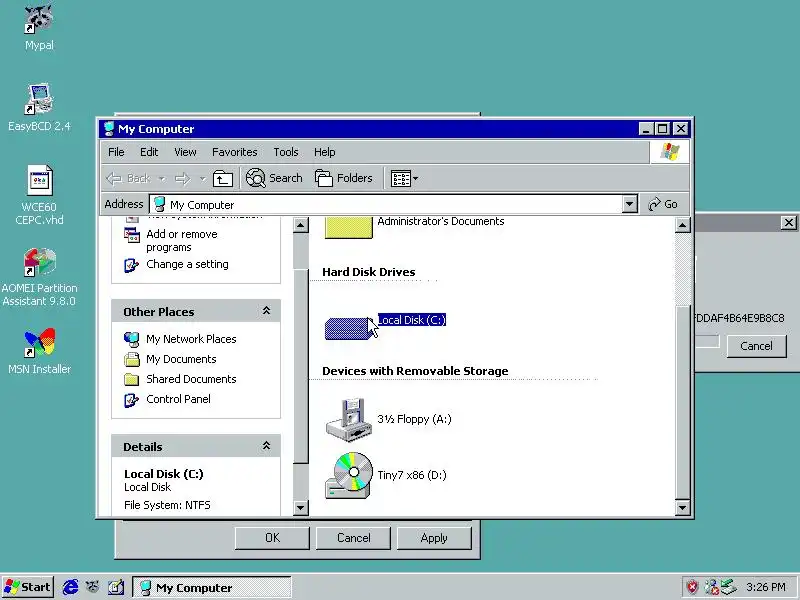Click the Forward arrow toolbar button

(x=183, y=178)
